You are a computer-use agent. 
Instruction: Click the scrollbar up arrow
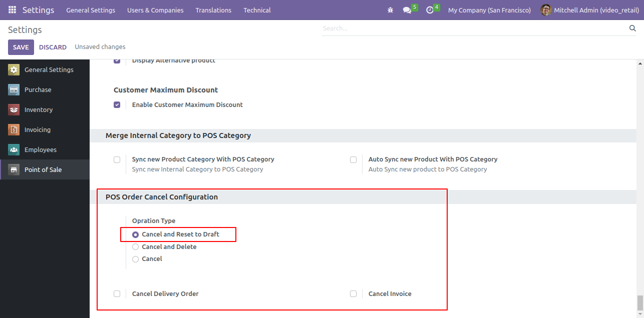pos(639,64)
